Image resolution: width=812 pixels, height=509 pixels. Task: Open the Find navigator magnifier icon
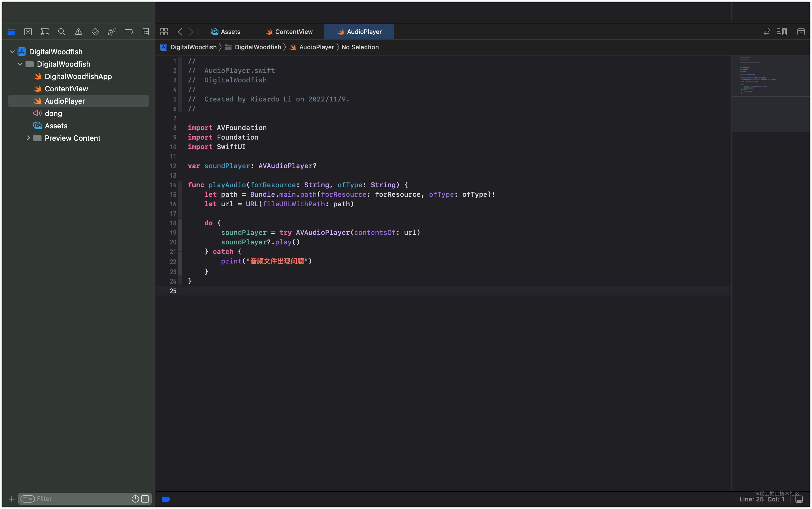tap(62, 32)
